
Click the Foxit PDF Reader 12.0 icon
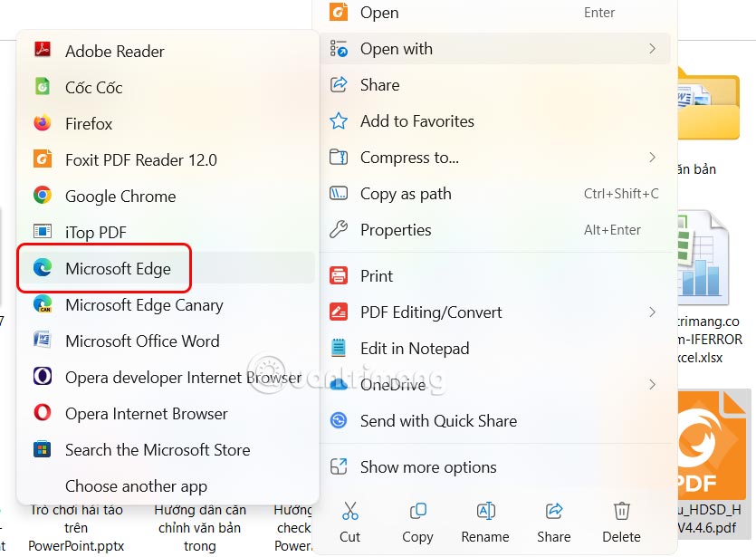(x=43, y=159)
